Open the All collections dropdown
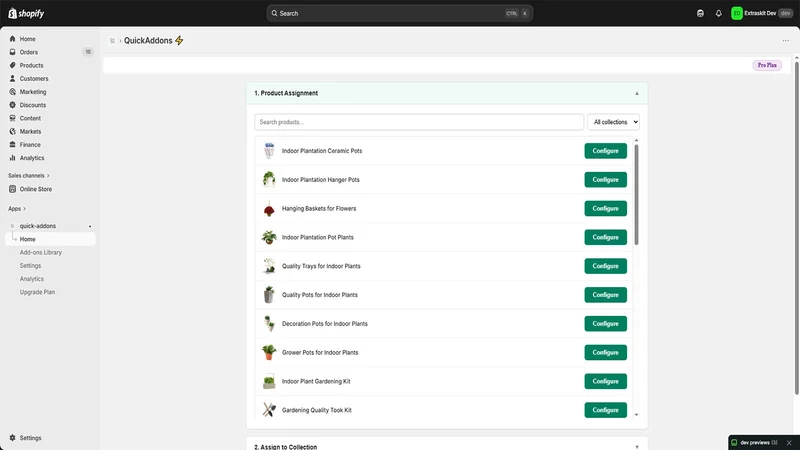 [613, 122]
